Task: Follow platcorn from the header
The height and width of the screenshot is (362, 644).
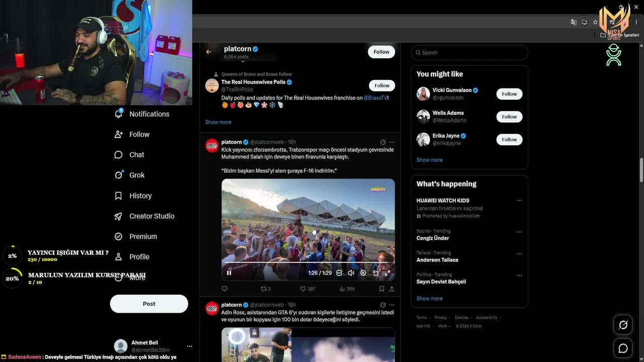Action: point(381,52)
